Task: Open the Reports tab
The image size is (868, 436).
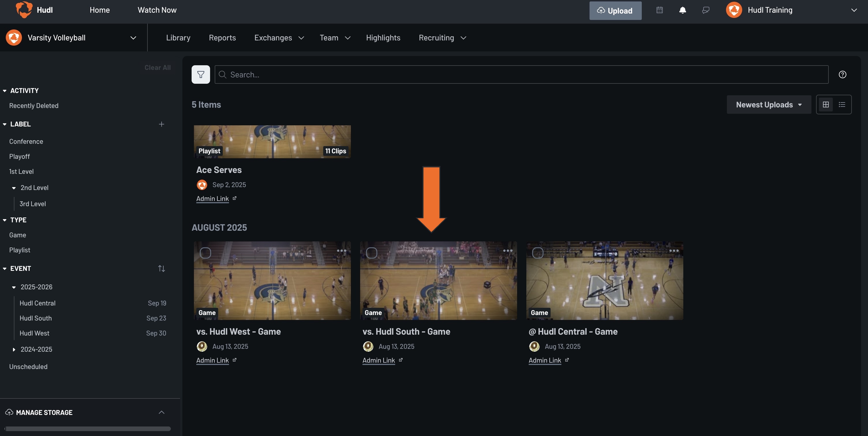Action: [x=222, y=38]
